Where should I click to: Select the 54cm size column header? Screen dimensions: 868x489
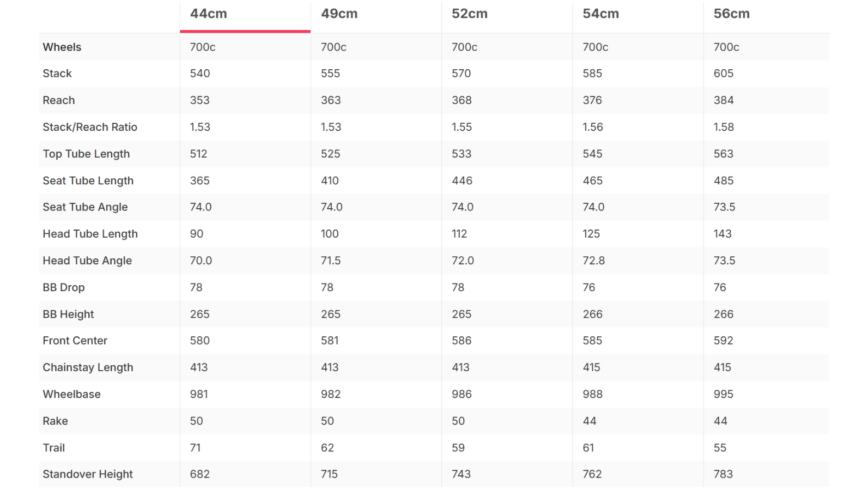coord(600,14)
